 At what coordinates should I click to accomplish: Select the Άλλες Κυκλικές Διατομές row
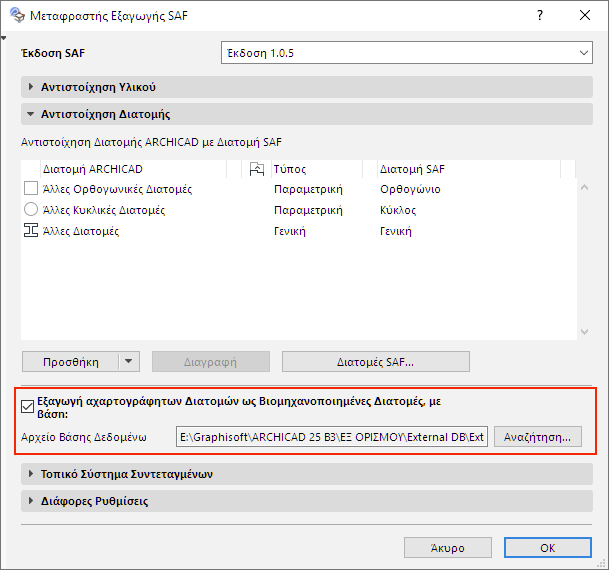[x=110, y=210]
